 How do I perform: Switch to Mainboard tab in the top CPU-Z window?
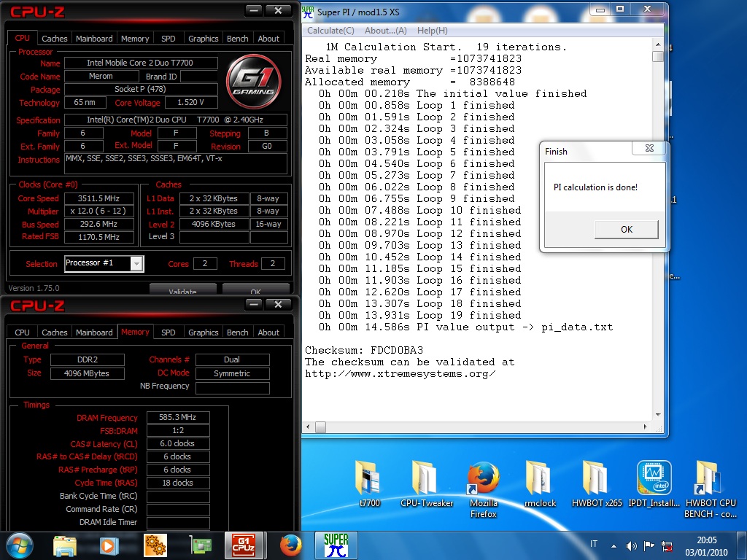click(x=94, y=39)
